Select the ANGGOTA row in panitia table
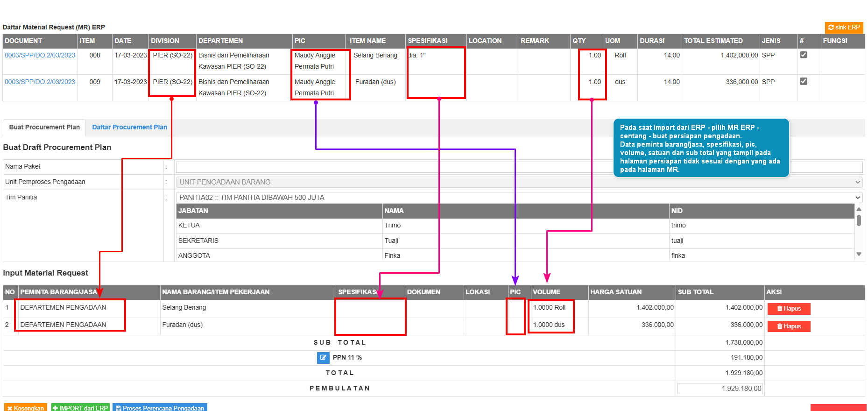868x411 pixels. point(515,255)
